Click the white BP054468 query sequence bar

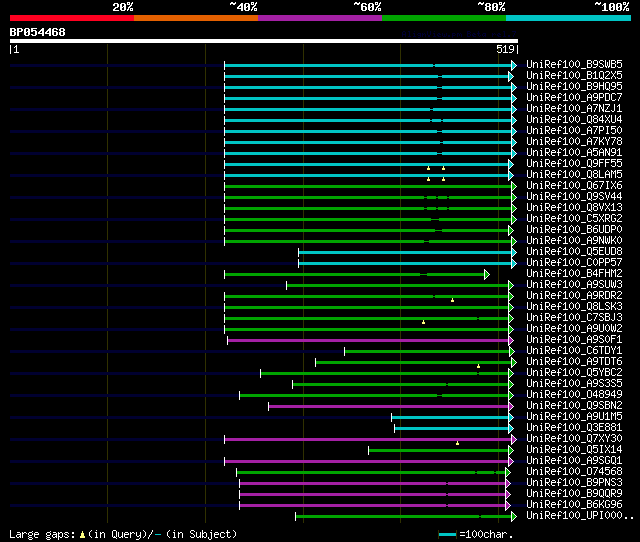click(264, 41)
